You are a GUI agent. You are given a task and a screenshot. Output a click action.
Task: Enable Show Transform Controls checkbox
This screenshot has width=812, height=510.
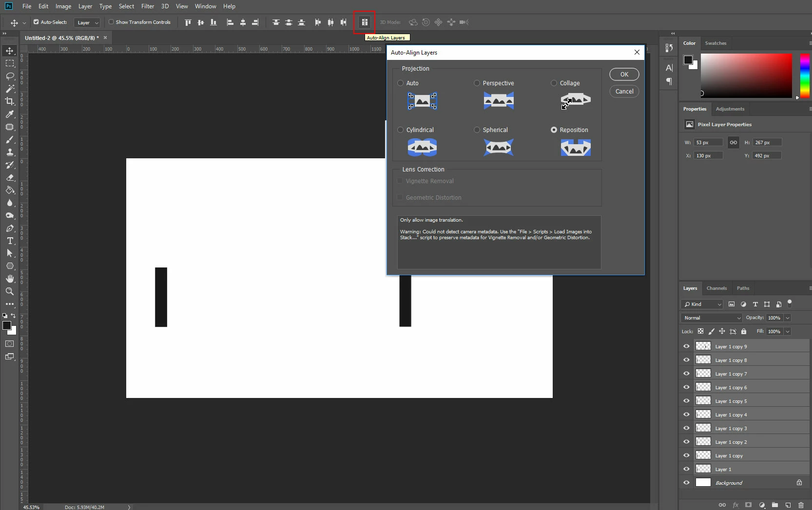click(x=111, y=22)
